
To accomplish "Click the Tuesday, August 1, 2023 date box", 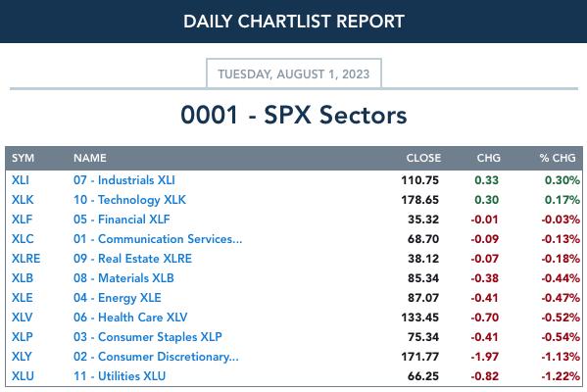I will tap(294, 73).
